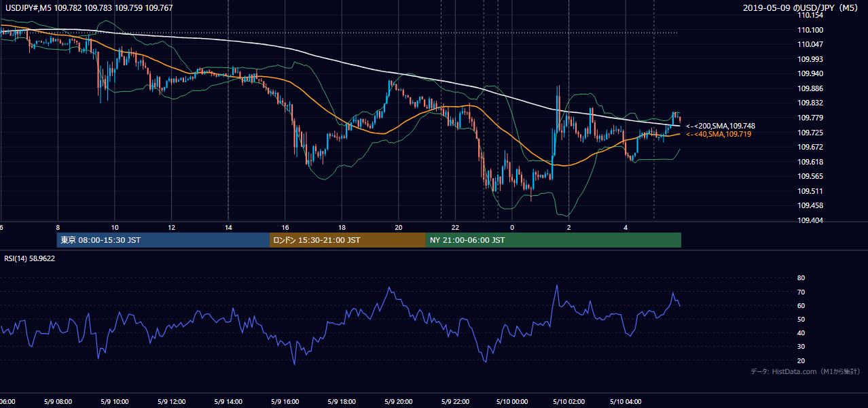This screenshot has width=868, height=408.
Task: Click the RSI 50 level label
Action: coord(801,319)
